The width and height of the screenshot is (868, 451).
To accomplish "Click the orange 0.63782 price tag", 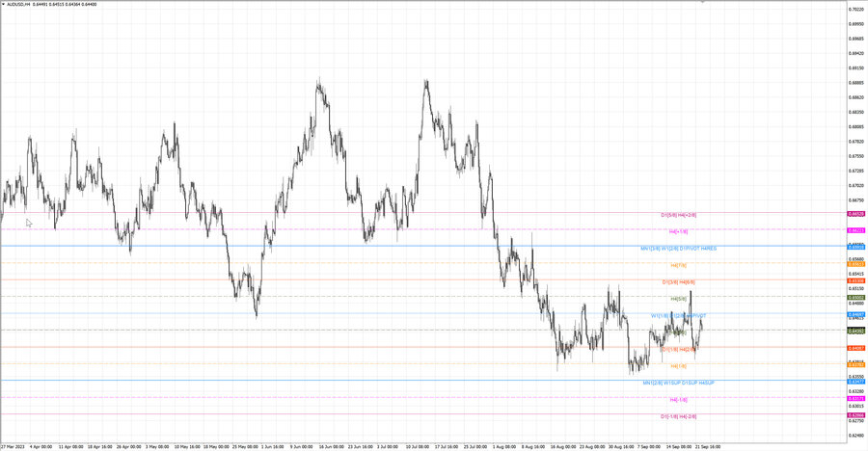I will [x=856, y=365].
